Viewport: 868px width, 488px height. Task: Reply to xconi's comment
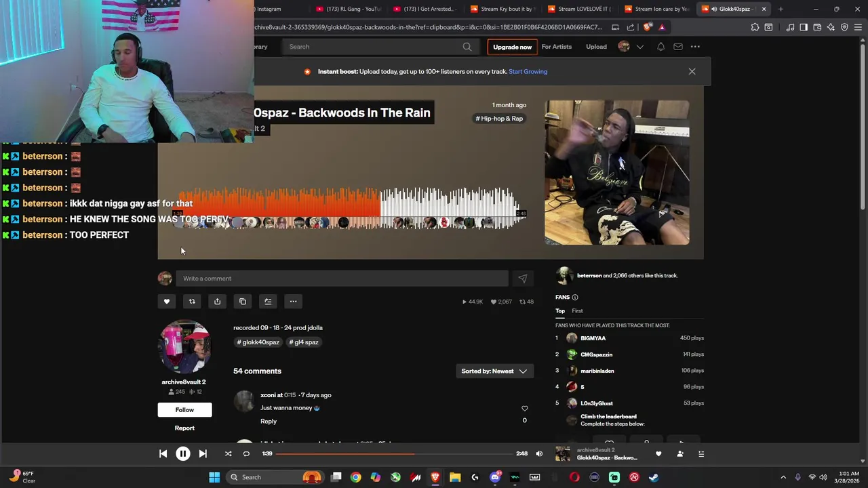coord(269,422)
